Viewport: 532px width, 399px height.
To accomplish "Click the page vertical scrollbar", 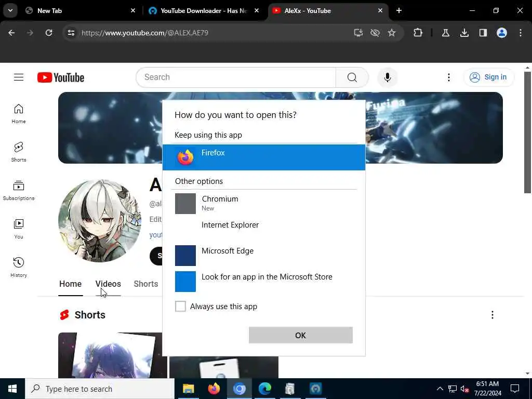I will 527,132.
